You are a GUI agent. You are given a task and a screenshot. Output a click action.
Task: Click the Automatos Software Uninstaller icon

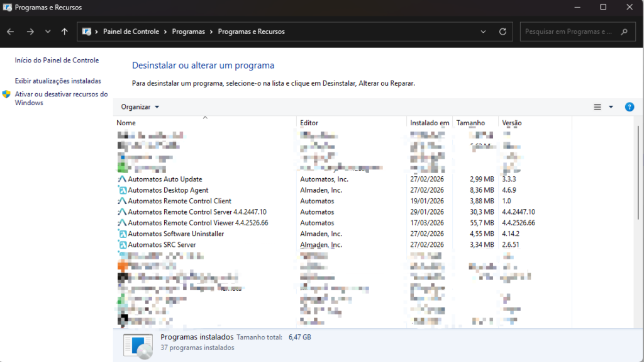click(x=122, y=234)
